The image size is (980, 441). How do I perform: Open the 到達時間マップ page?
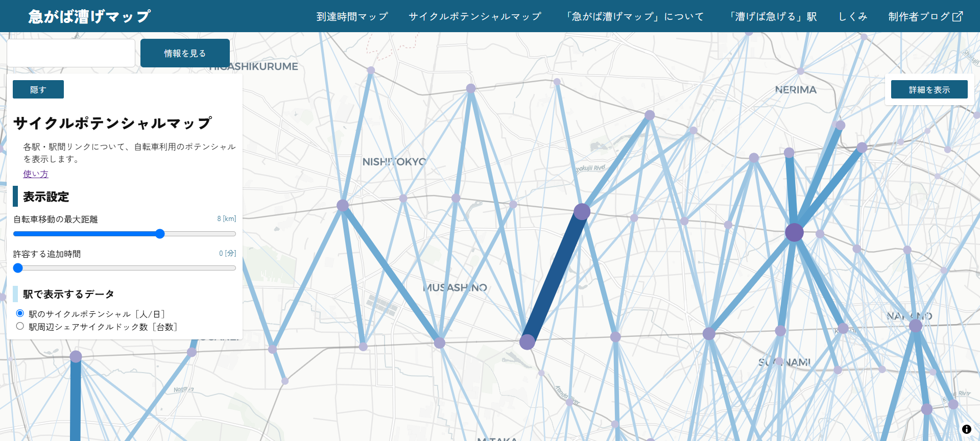(352, 16)
